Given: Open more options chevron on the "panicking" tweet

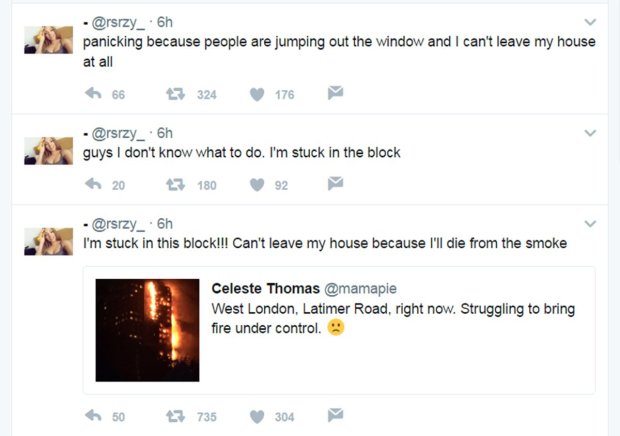Looking at the screenshot, I should (590, 22).
